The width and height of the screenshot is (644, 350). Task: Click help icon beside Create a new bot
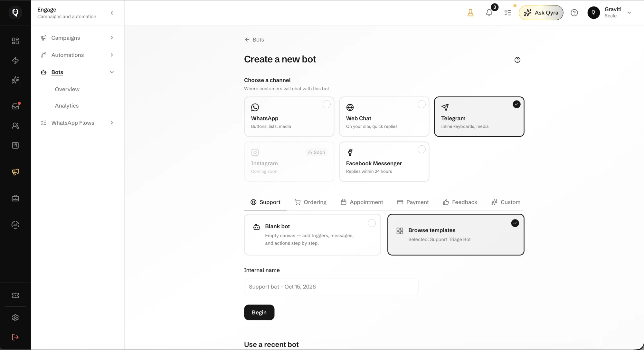[517, 60]
